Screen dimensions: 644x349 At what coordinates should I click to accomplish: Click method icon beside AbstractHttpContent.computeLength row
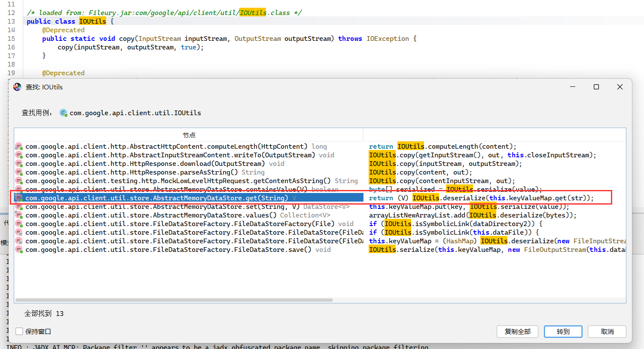(x=19, y=147)
